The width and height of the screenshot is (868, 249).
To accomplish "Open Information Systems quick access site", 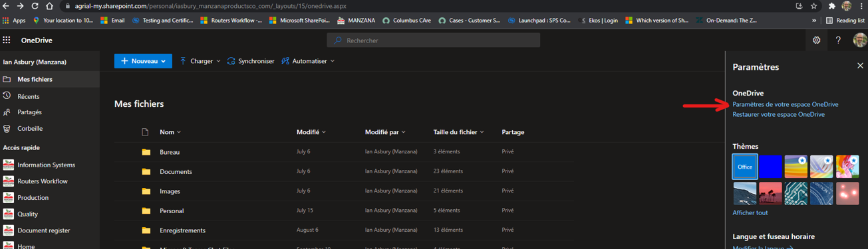I will coord(46,165).
